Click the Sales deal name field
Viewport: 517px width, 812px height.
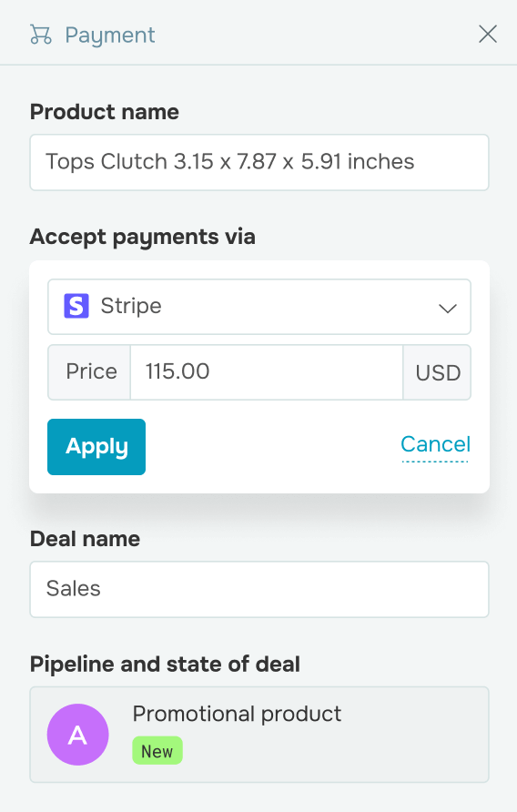259,589
